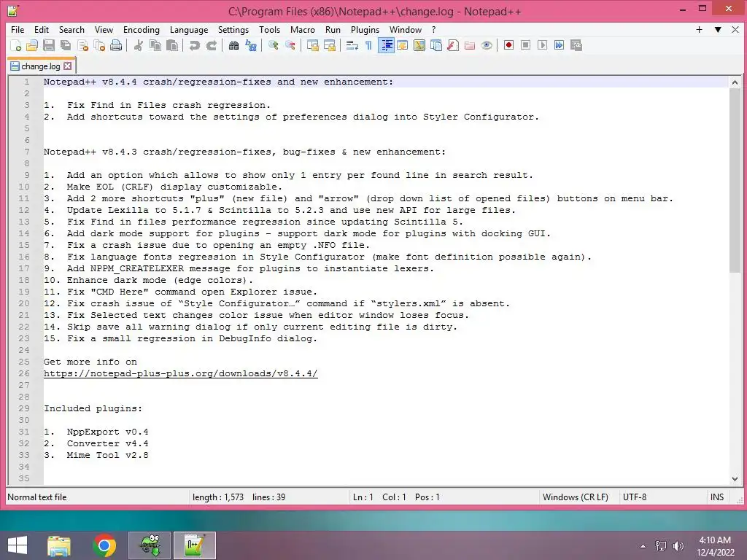Open the View menu

104,29
